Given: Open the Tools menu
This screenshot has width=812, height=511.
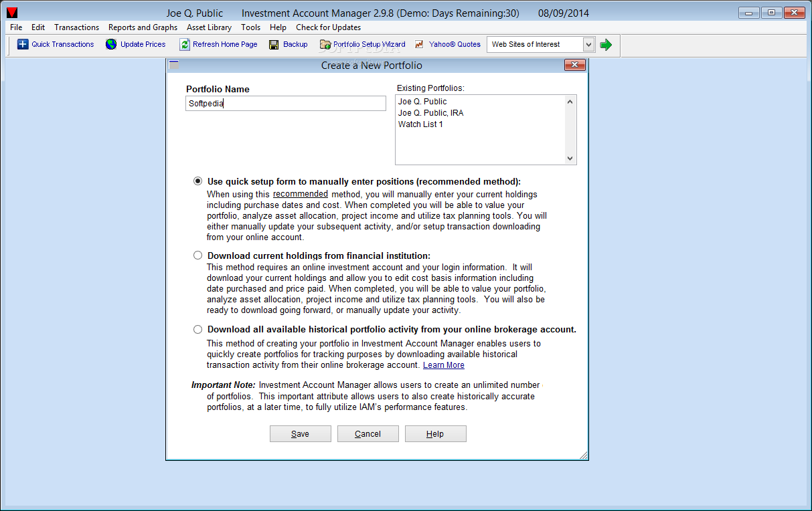Looking at the screenshot, I should (x=251, y=27).
